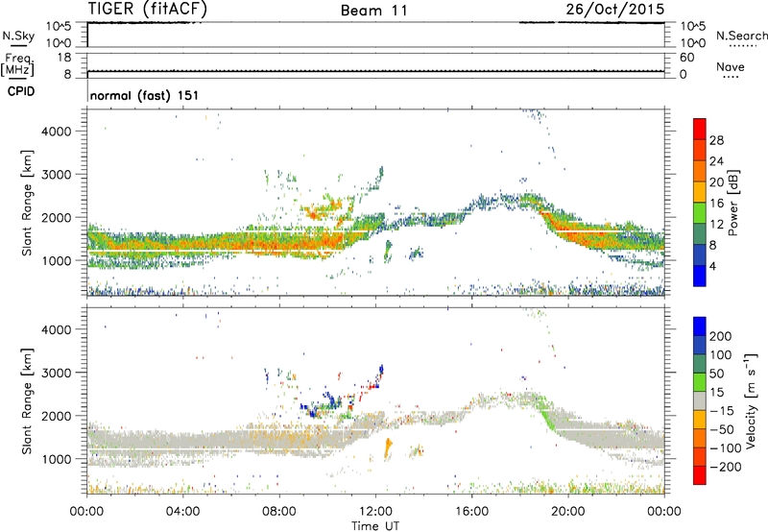Click the 'Nave' legend label
The width and height of the screenshot is (768, 532).
pos(731,66)
